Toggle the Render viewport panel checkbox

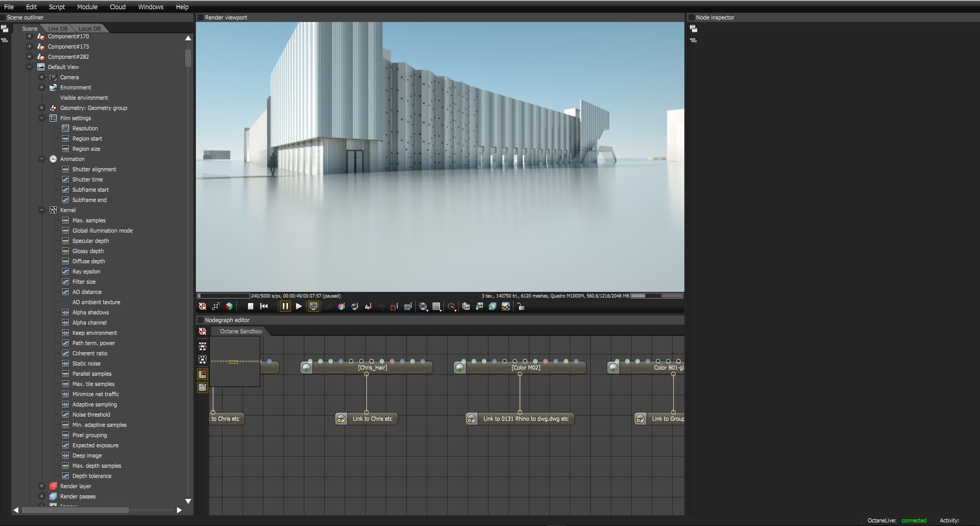[201, 17]
